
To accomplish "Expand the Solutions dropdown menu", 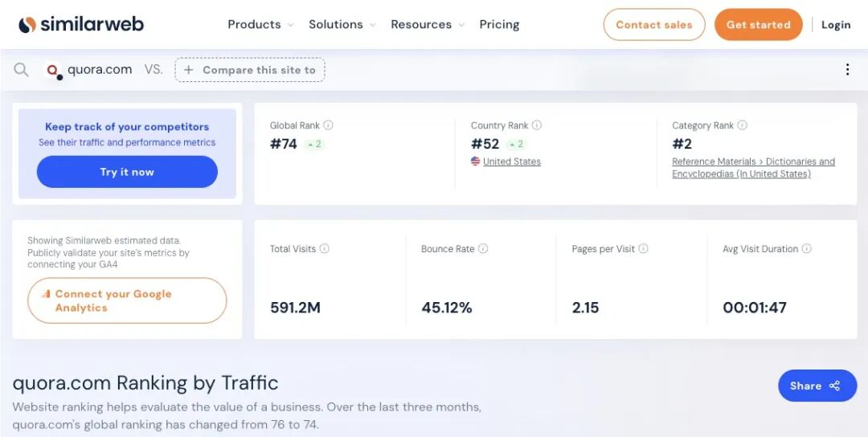I will coord(342,25).
